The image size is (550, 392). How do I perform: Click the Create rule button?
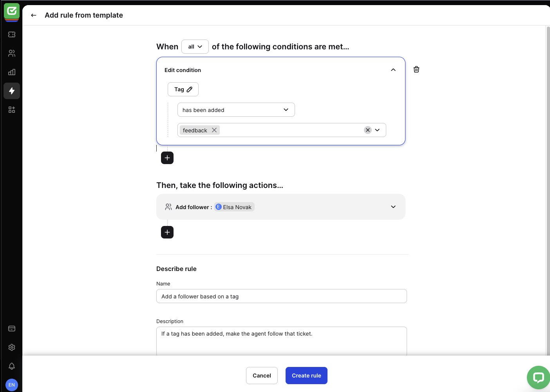[306, 376]
